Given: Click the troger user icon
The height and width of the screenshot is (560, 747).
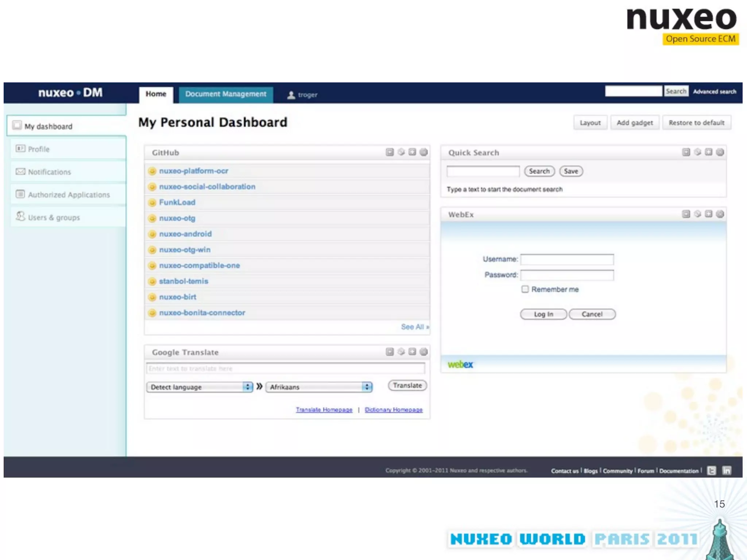Looking at the screenshot, I should (291, 95).
